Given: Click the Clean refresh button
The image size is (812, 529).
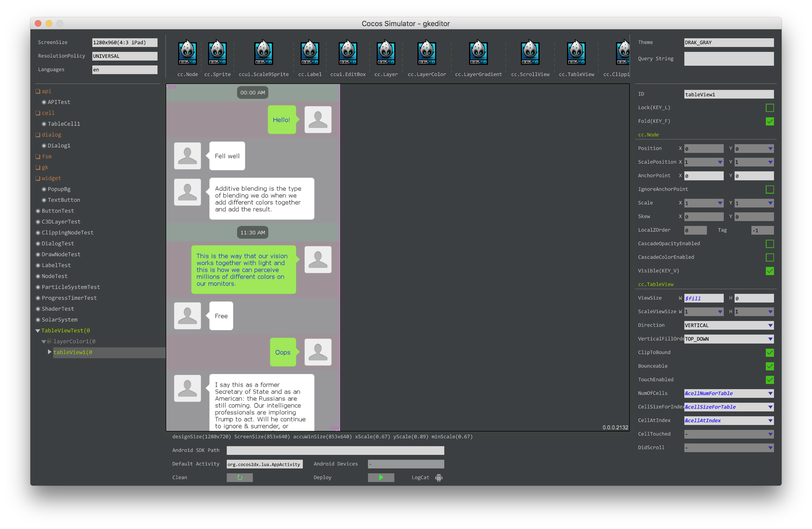Looking at the screenshot, I should tap(240, 477).
